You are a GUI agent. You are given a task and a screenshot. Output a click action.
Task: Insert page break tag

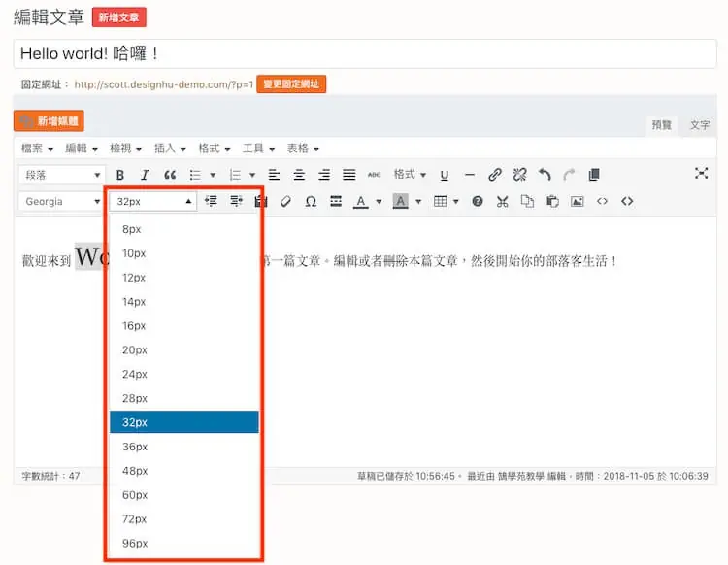coord(336,202)
